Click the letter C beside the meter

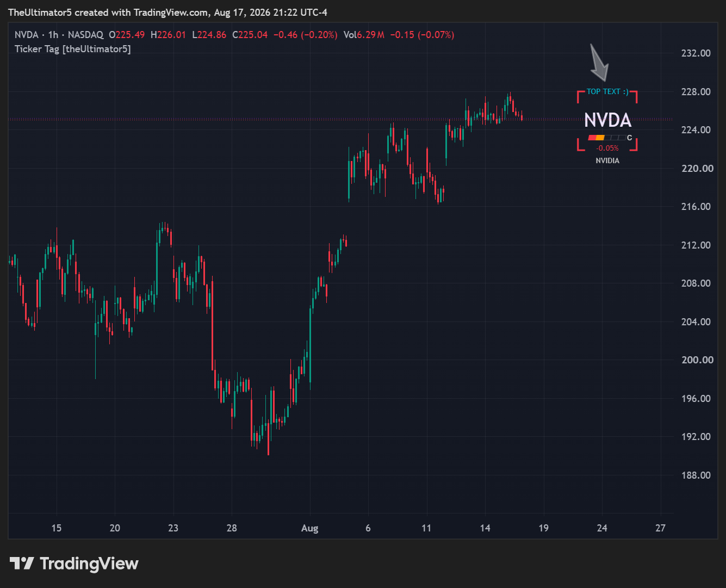tap(630, 138)
